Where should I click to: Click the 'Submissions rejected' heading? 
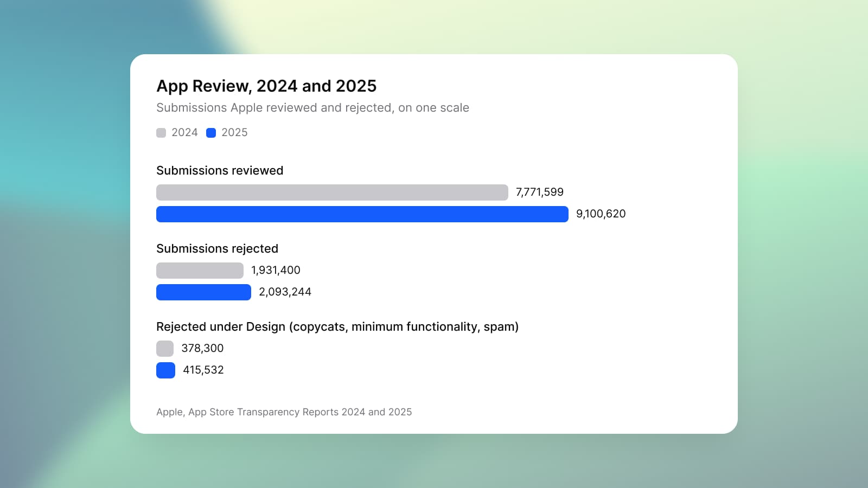tap(217, 248)
